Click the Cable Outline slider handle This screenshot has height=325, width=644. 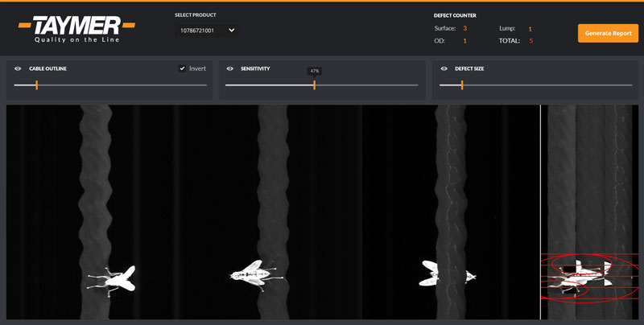pyautogui.click(x=36, y=85)
